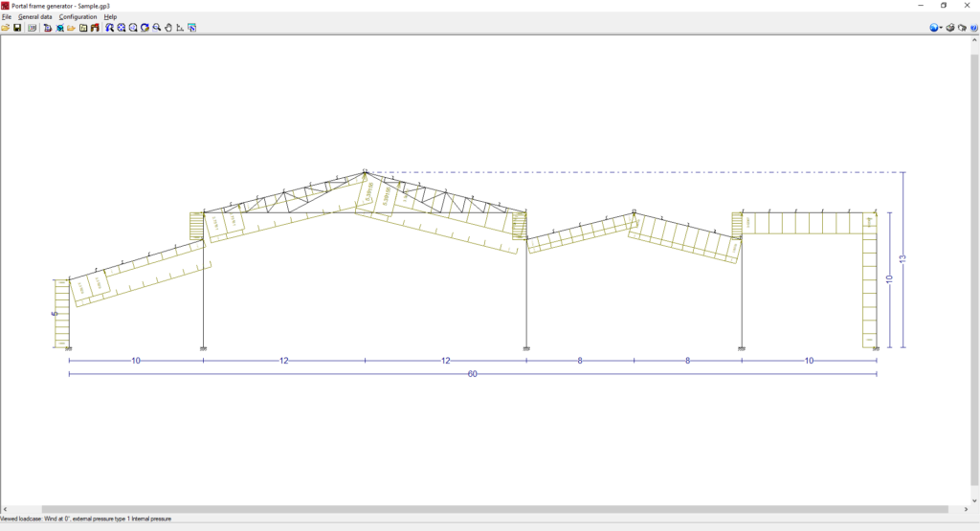
Task: Click the horizontal scrollbar right arrow
Action: pos(966,509)
